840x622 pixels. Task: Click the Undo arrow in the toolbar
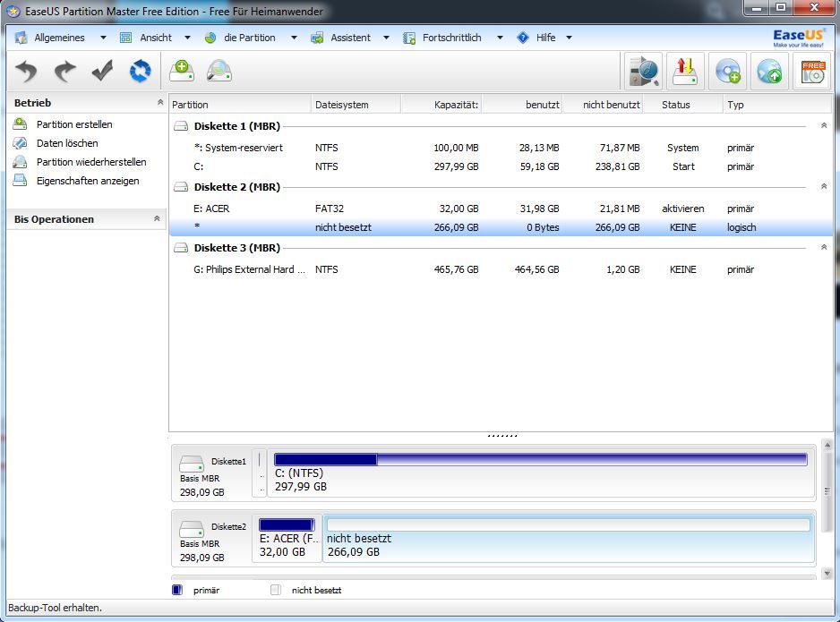click(24, 72)
